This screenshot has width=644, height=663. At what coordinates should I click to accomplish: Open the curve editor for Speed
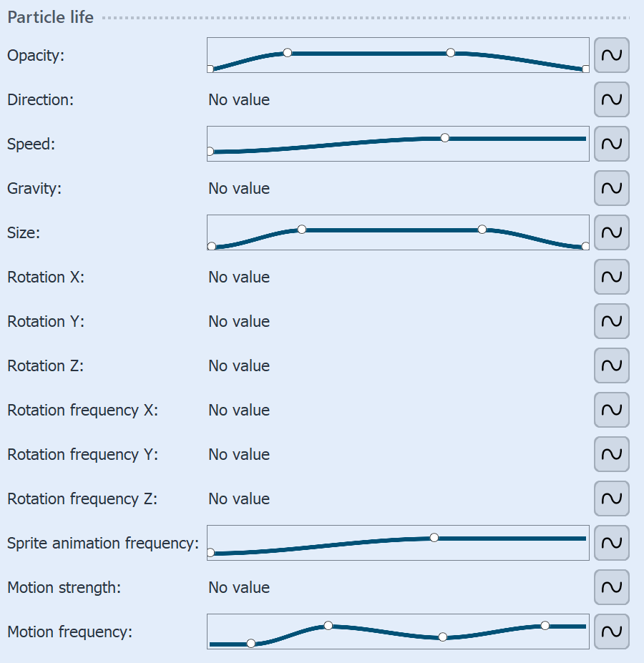(x=611, y=144)
